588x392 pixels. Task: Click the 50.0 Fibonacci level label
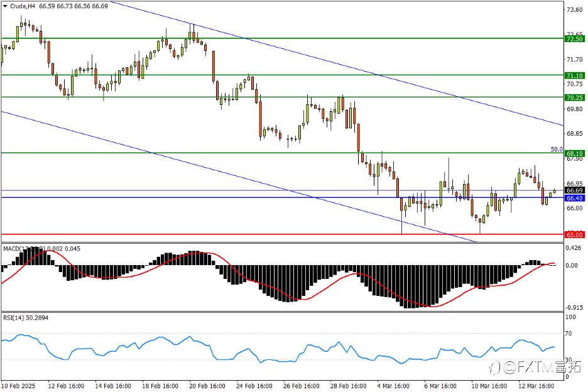tap(557, 150)
